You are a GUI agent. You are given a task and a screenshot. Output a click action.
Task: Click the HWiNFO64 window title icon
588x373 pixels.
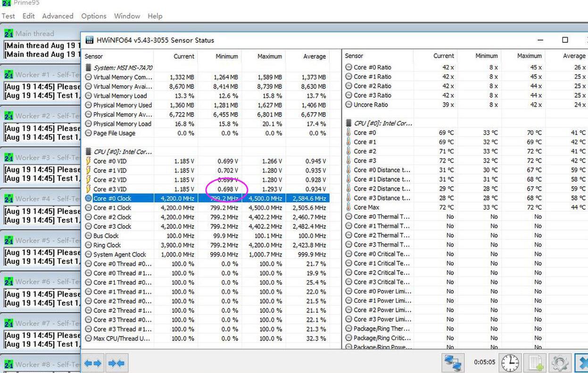[x=89, y=40]
